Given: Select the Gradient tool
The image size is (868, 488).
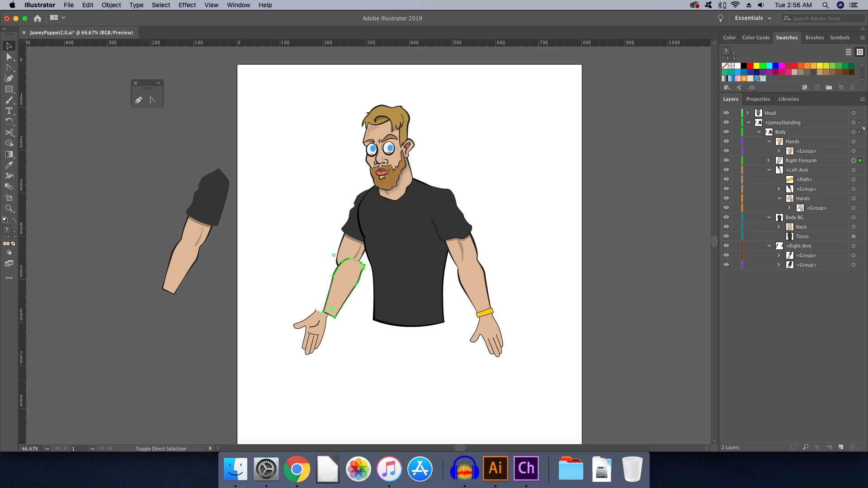Looking at the screenshot, I should (9, 154).
